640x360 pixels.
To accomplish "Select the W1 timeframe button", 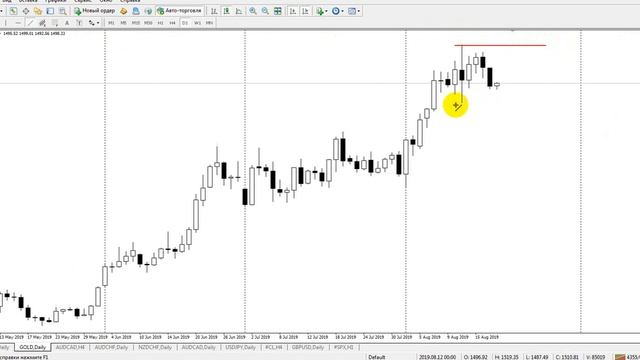I will click(x=197, y=23).
